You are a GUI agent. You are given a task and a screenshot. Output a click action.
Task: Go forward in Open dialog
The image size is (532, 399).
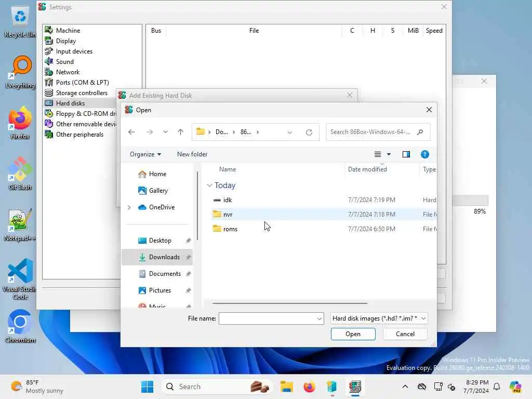[149, 132]
